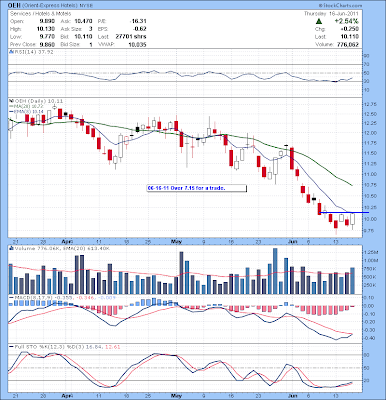Click the candlestick icon beside OEH (Daily)
This screenshot has height=400, width=386.
[11, 101]
